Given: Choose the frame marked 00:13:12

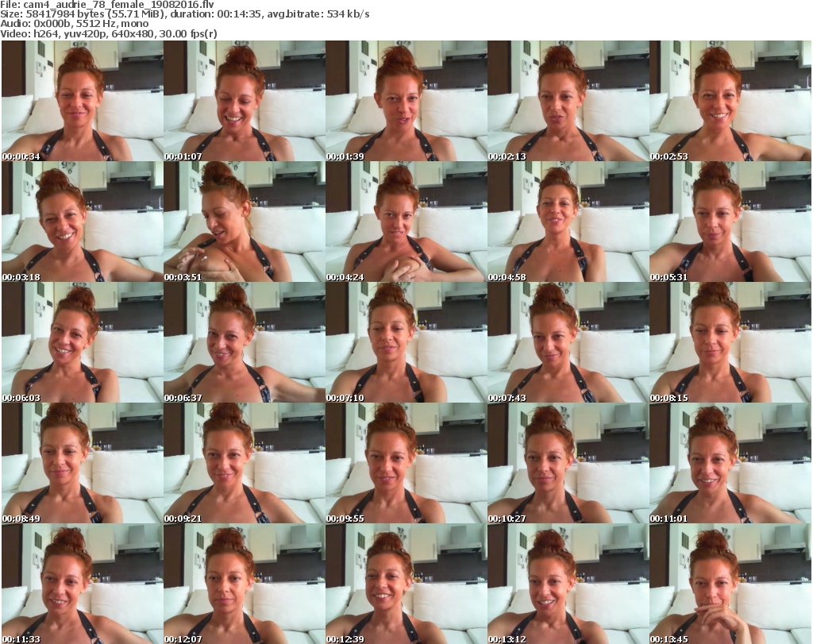Looking at the screenshot, I should (568, 584).
